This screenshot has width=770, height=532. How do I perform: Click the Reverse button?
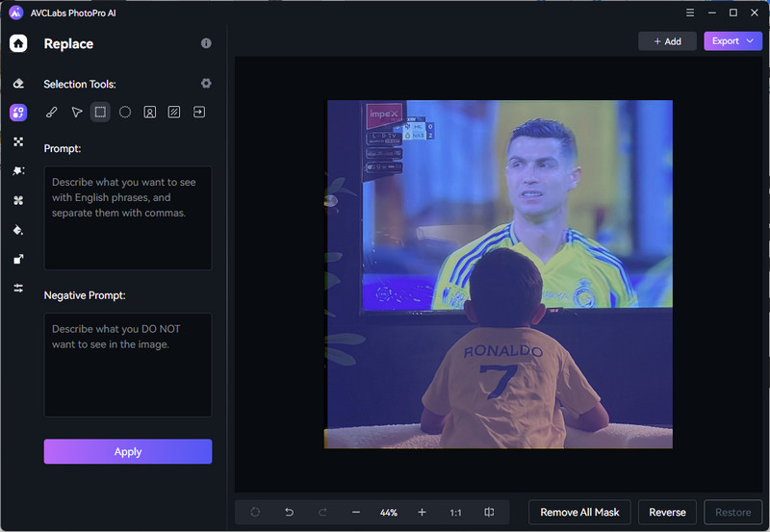click(667, 513)
